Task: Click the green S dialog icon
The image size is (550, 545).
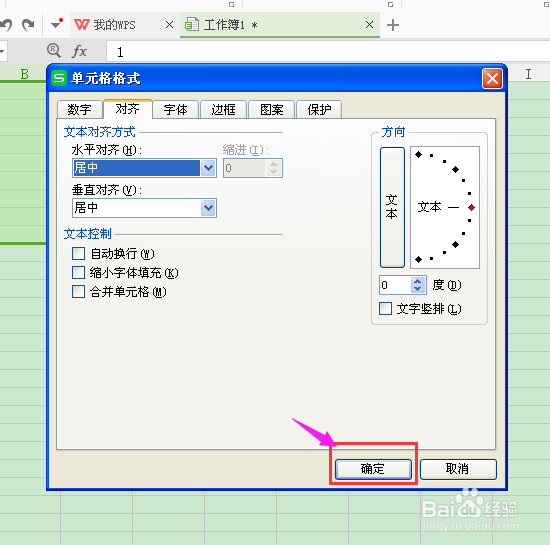Action: click(x=59, y=78)
